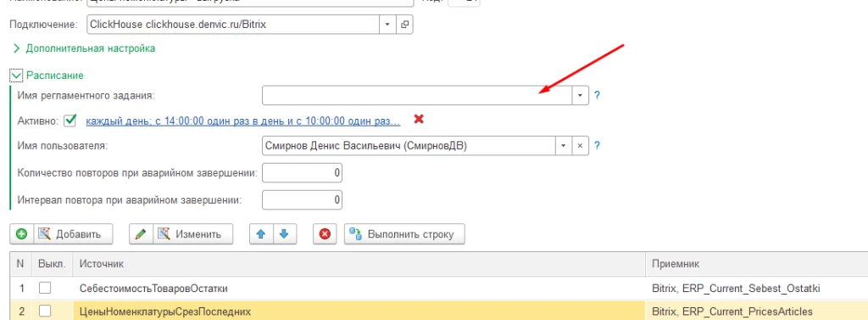Toggle Выкл. checkbox for row 1
This screenshot has width=868, height=320.
45,288
